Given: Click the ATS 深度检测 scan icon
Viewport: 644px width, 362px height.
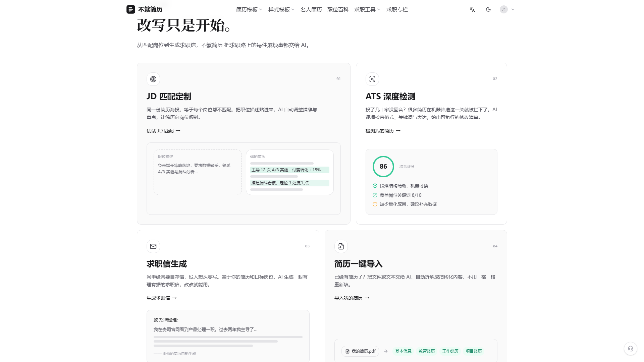Looking at the screenshot, I should pos(372,79).
